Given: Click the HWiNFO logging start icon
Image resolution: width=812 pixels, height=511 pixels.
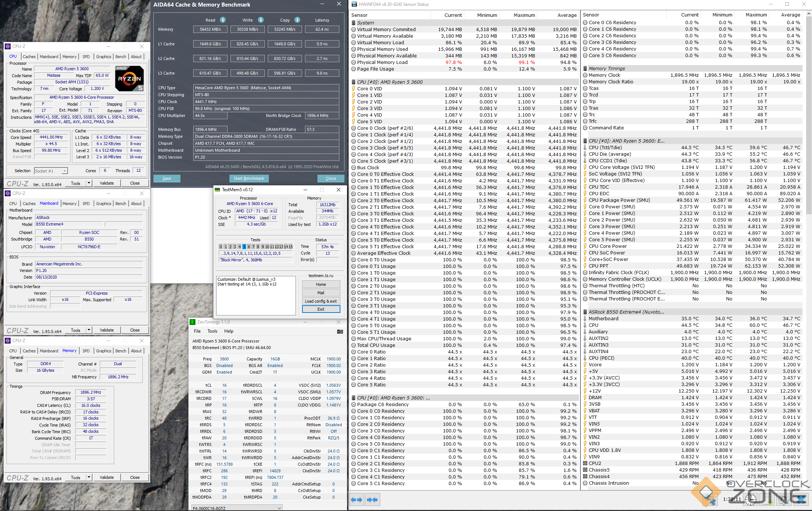Looking at the screenshot, I should pyautogui.click(x=767, y=500).
